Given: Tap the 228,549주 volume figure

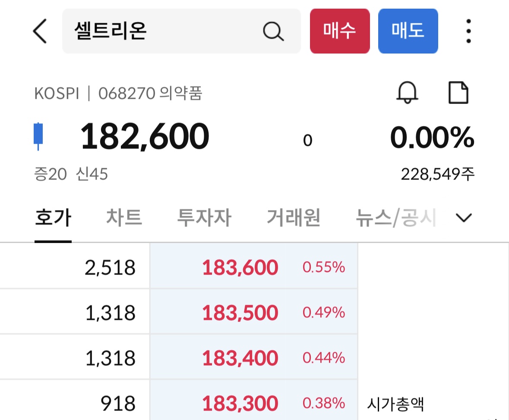Looking at the screenshot, I should pos(438,174).
